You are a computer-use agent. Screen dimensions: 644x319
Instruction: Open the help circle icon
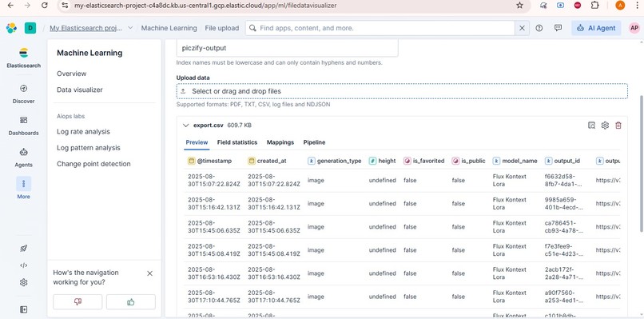click(539, 28)
